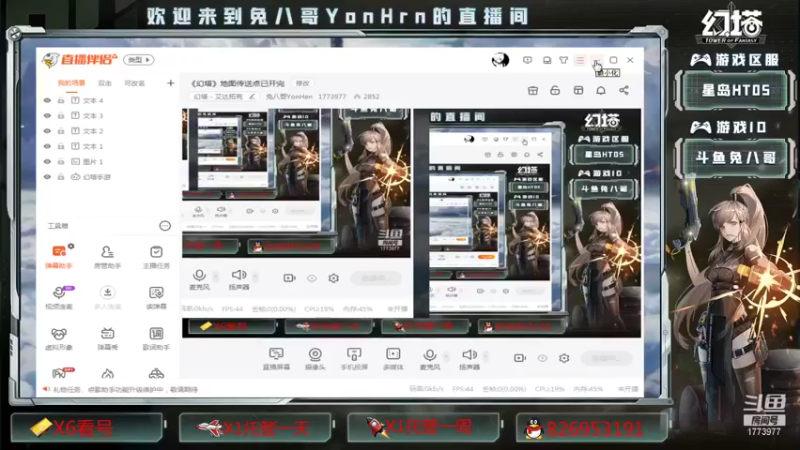Open the 歌词助手 tool

pos(156,338)
